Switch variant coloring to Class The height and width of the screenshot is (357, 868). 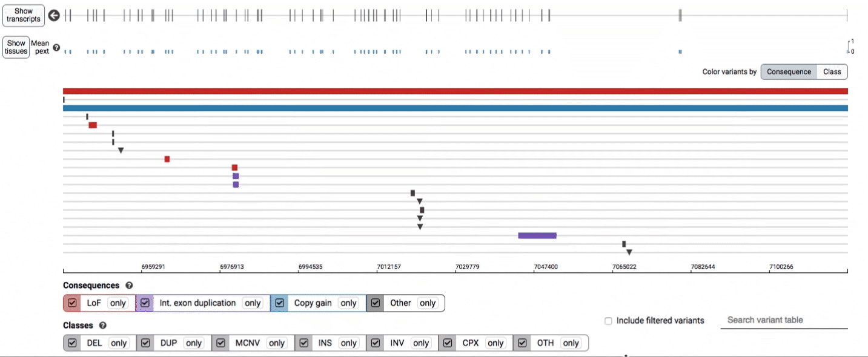click(x=832, y=72)
